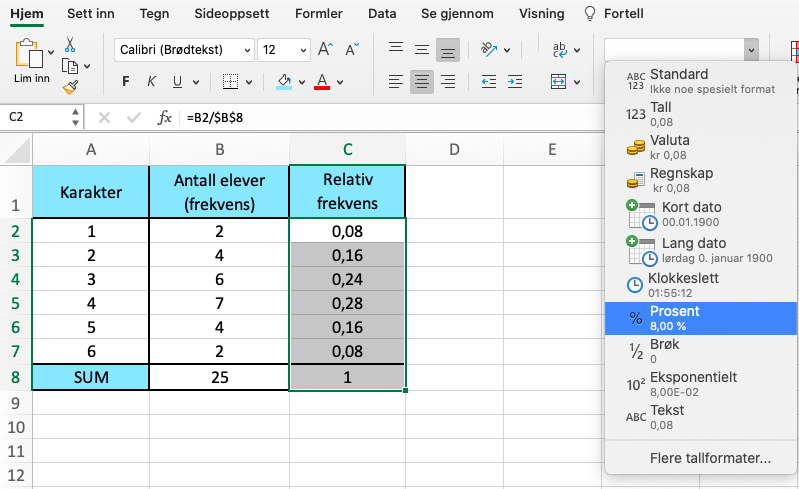Click the insert function fx icon

(165, 118)
